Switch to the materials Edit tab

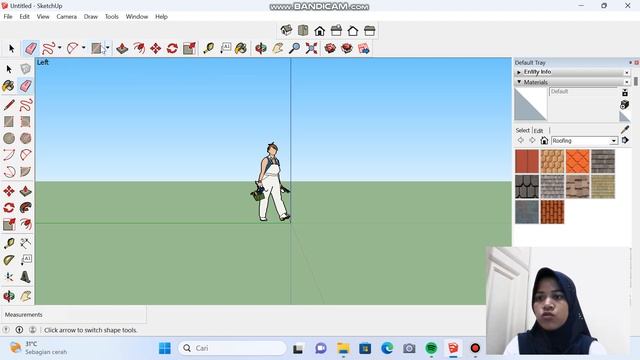tap(538, 131)
